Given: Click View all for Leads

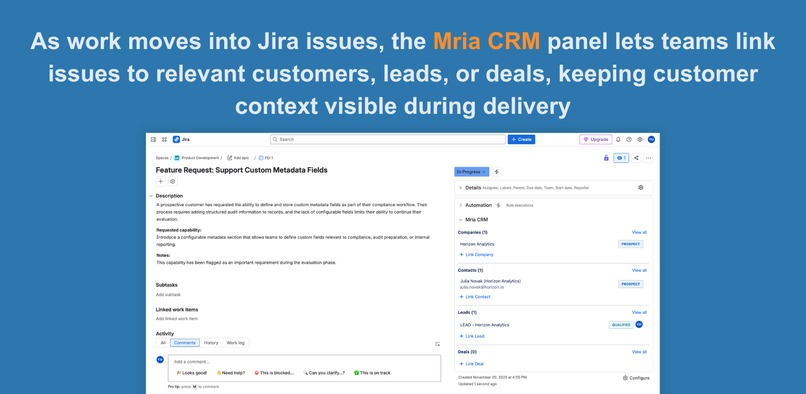Looking at the screenshot, I should click(x=639, y=312).
